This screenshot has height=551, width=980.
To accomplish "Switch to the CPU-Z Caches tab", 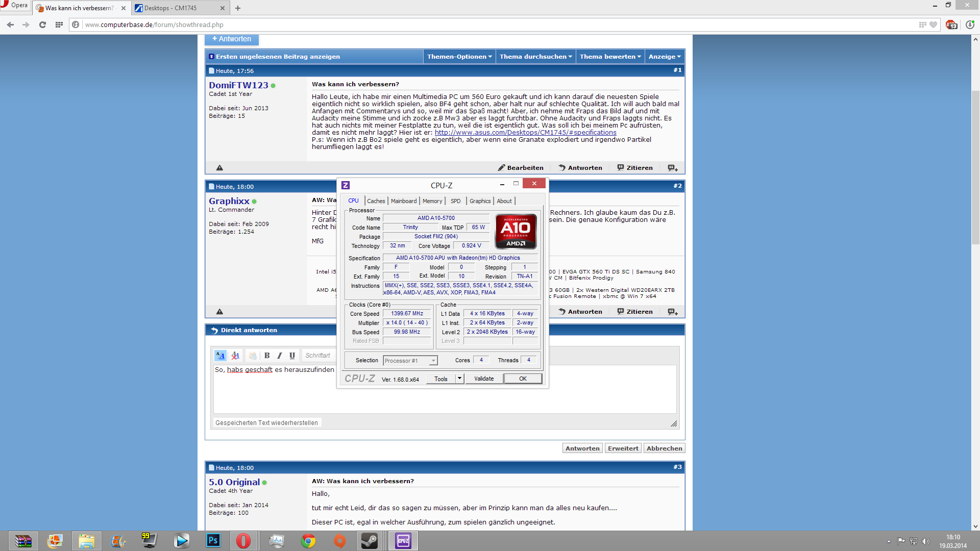I will pyautogui.click(x=376, y=201).
